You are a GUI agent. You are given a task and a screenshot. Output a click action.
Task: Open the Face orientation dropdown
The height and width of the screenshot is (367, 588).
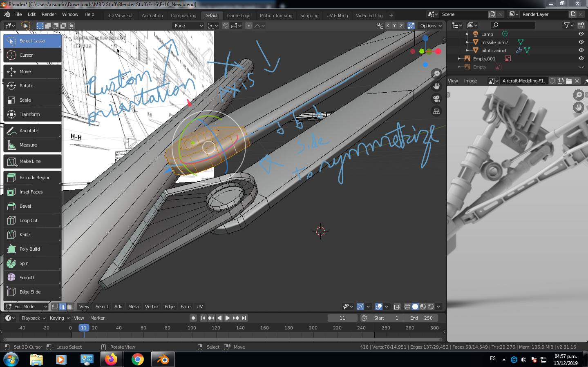(x=188, y=26)
